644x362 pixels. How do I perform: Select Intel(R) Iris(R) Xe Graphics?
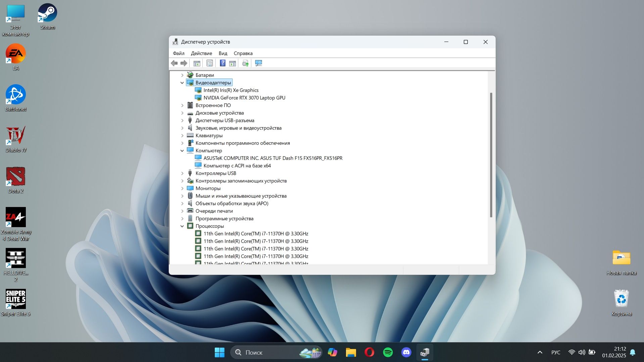pos(231,90)
